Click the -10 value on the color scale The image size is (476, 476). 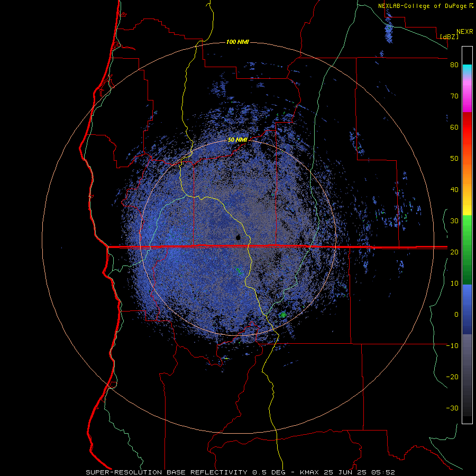(452, 346)
